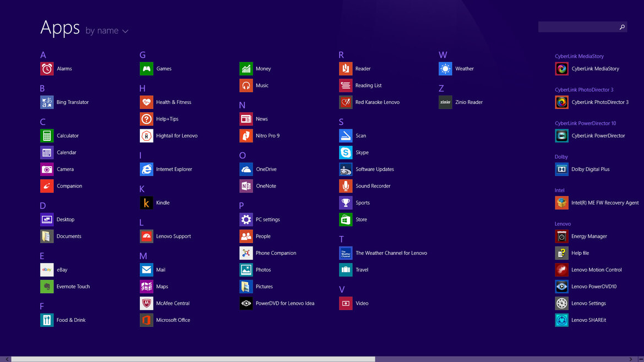Open the Kindle app icon
Image resolution: width=644 pixels, height=362 pixels.
[146, 203]
